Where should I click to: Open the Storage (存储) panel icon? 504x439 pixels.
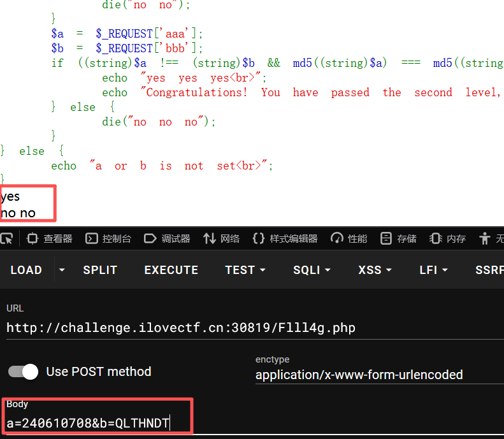click(386, 239)
